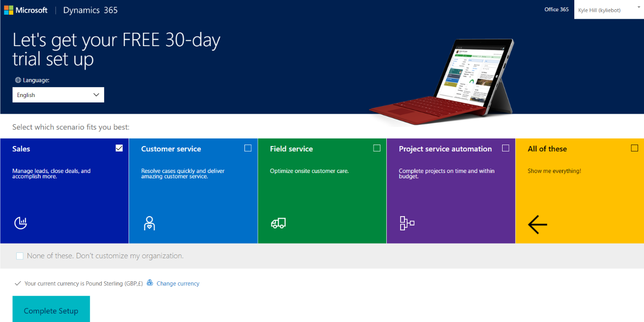This screenshot has height=322, width=644.
Task: Click 'Optimize onsite customer care' text
Action: click(x=309, y=171)
